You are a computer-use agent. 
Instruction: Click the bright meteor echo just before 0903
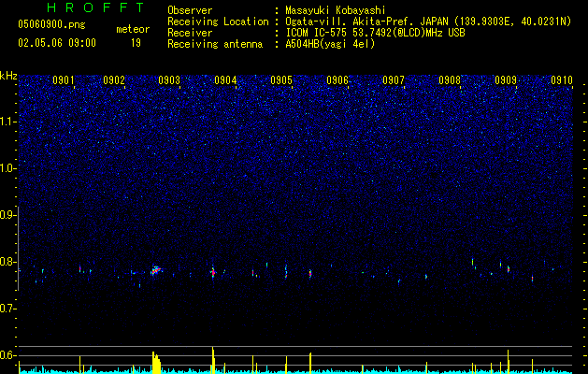click(156, 270)
